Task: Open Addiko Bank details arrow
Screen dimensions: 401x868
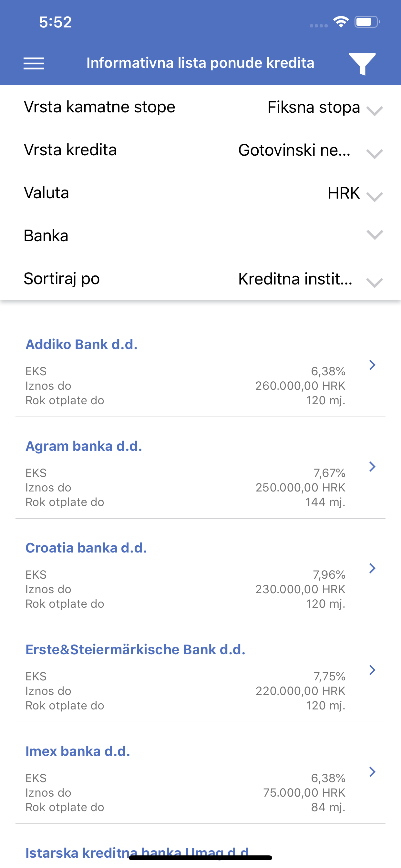Action: point(372,365)
